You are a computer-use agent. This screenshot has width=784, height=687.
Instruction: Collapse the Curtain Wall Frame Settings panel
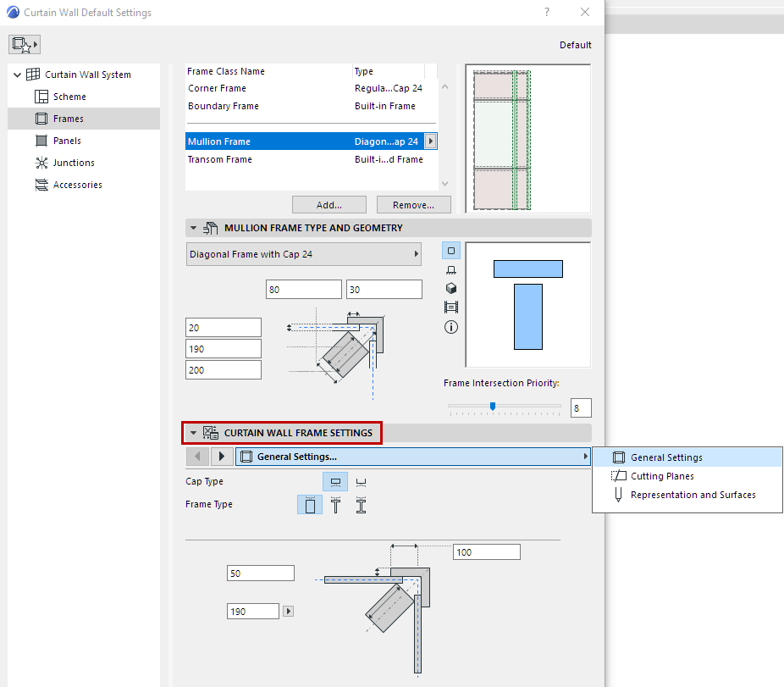point(194,433)
